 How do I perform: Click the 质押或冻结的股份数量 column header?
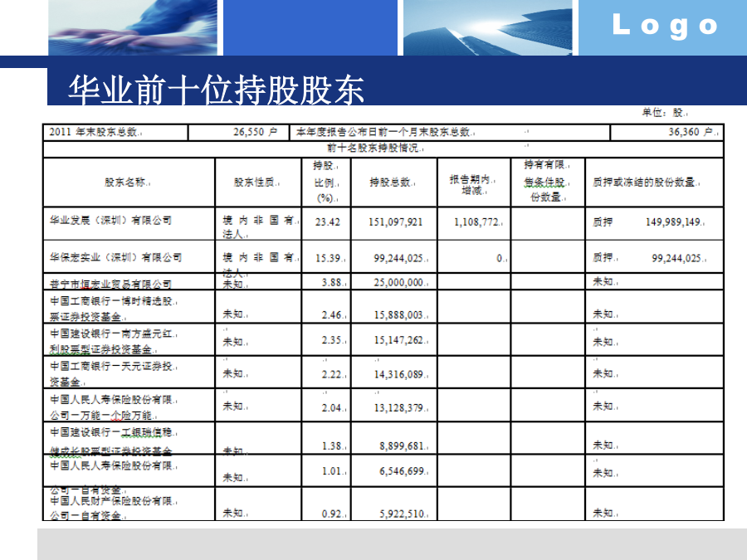point(643,182)
